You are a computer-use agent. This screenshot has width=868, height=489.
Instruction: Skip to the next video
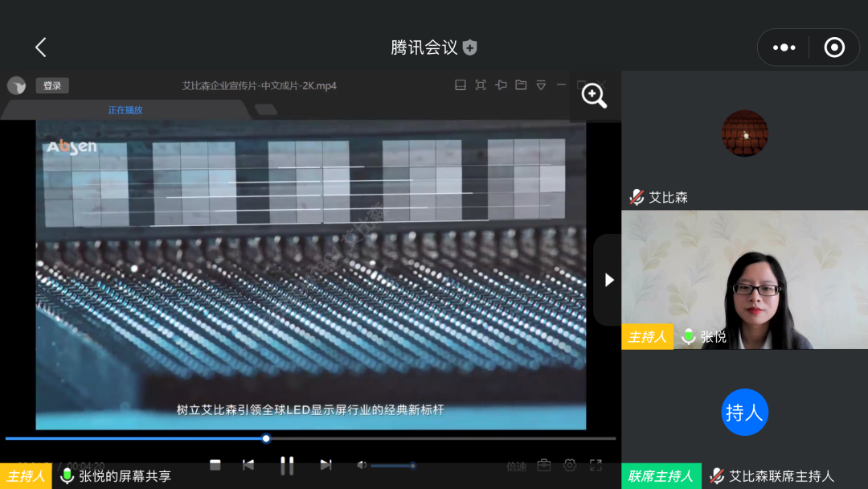[x=325, y=465]
